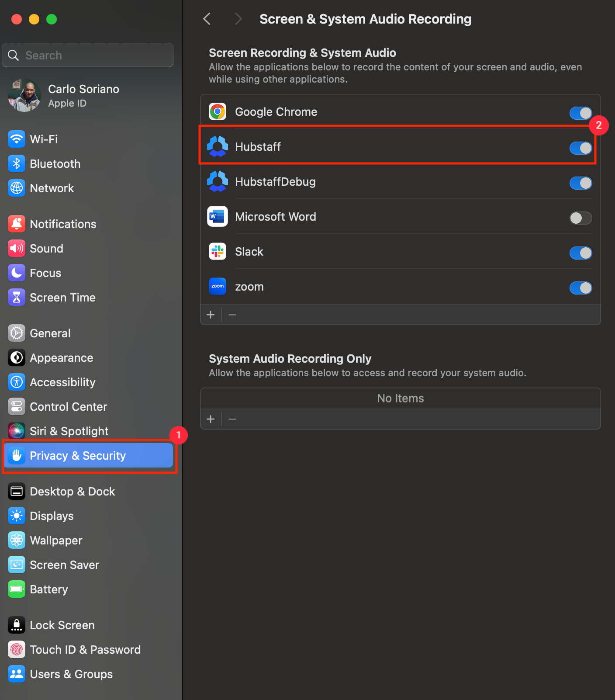The width and height of the screenshot is (615, 700).
Task: Click the Desktop & Dock icon
Action: click(x=17, y=492)
